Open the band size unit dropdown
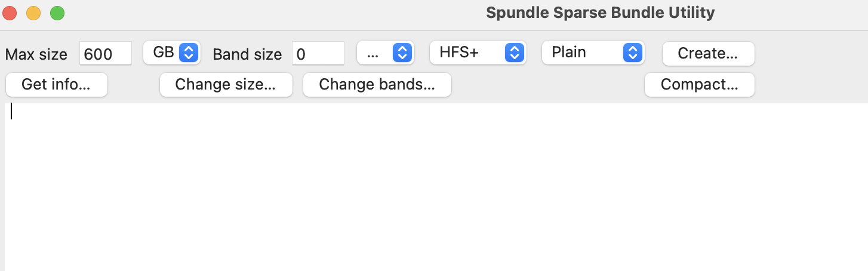The height and width of the screenshot is (271, 868). point(385,53)
